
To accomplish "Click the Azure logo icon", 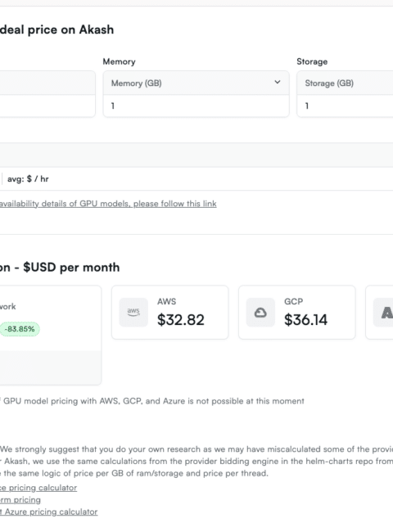I will (x=383, y=312).
